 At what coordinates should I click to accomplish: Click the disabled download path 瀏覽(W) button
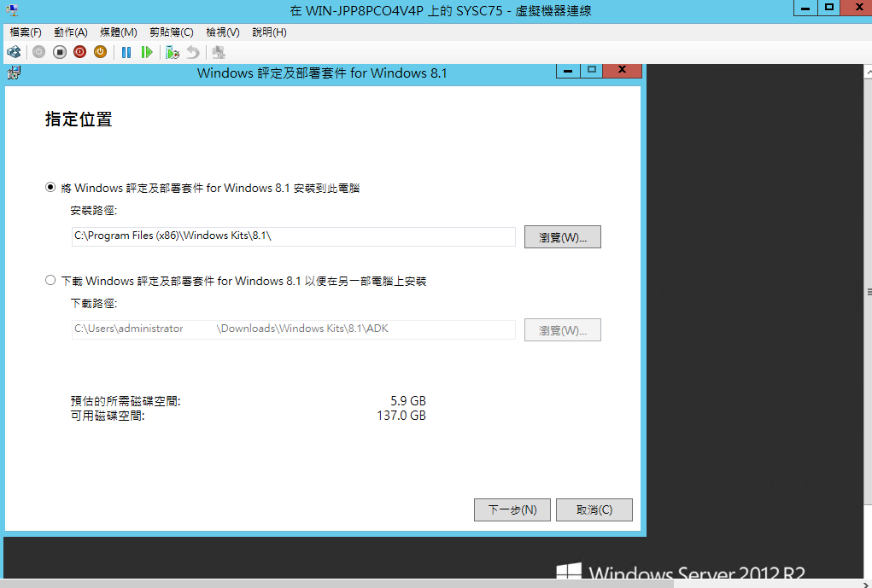tap(562, 329)
